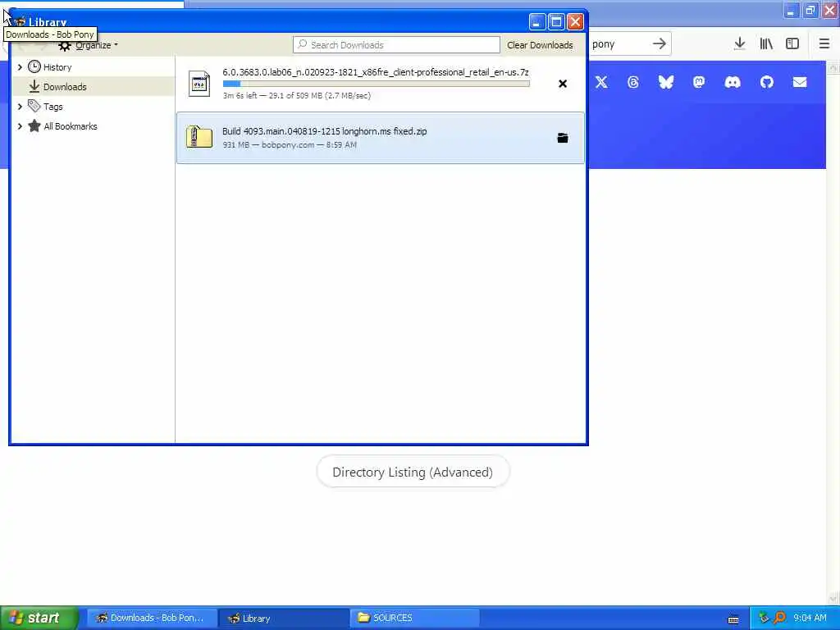Switch to Library taskbar button

click(x=284, y=618)
